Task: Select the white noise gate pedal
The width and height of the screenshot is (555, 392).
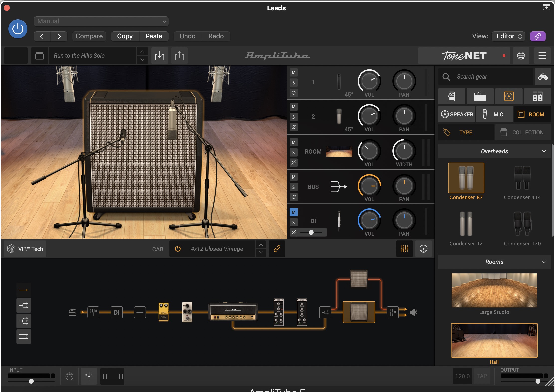Action: [187, 312]
